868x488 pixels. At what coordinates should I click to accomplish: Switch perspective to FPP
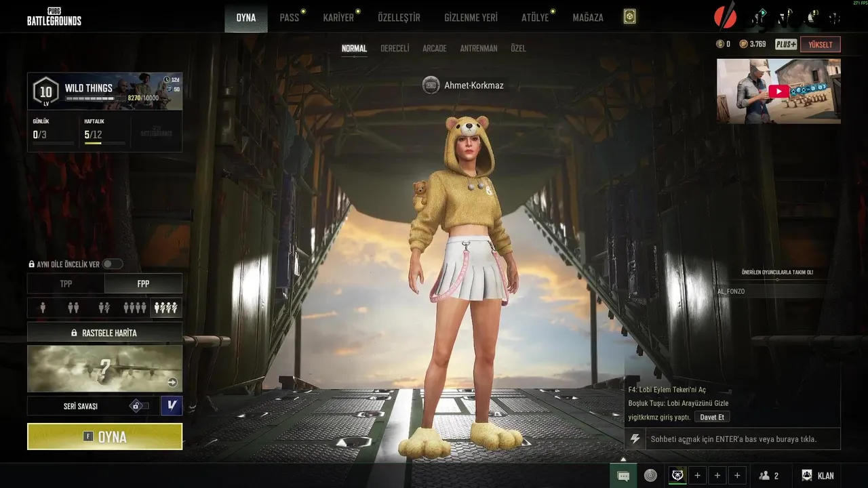[143, 283]
